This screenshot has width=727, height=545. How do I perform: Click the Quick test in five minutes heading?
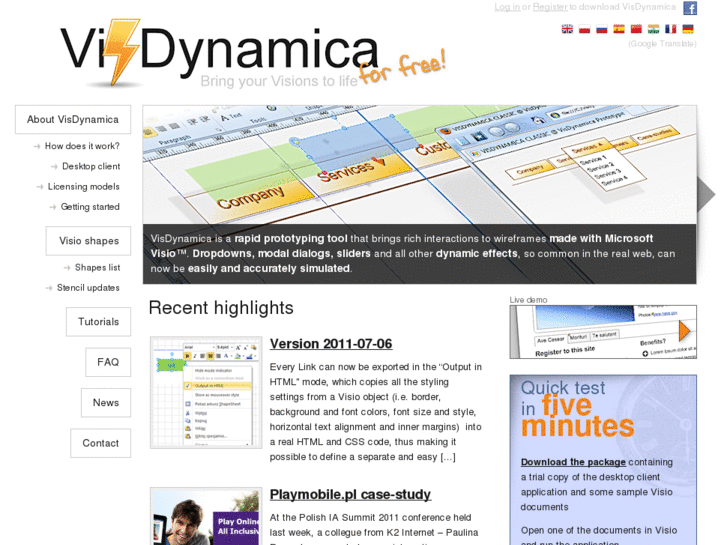tap(577, 410)
